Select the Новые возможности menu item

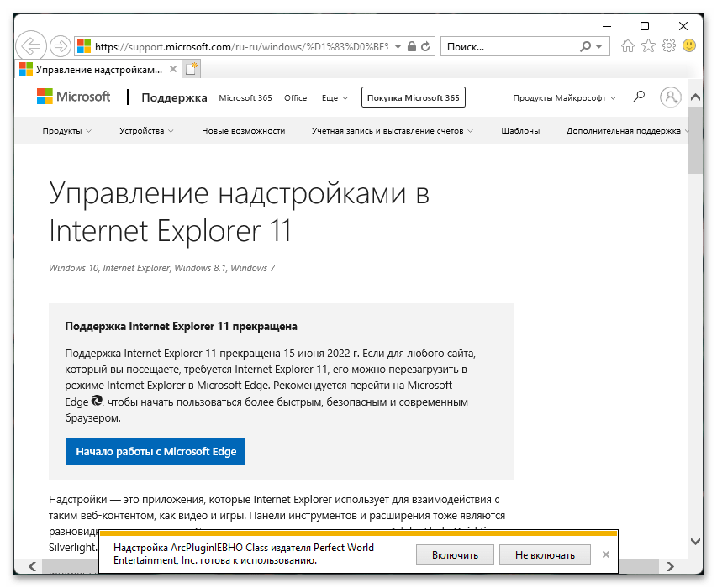(243, 131)
